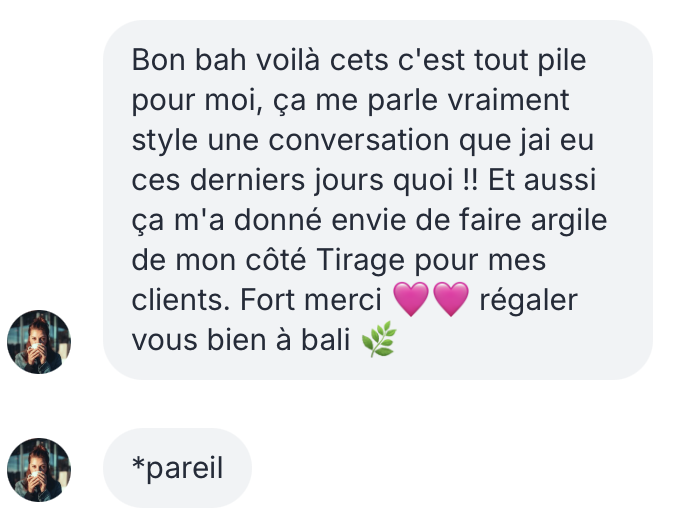Click the opening word Bon
674x520 pixels.
coord(158,60)
